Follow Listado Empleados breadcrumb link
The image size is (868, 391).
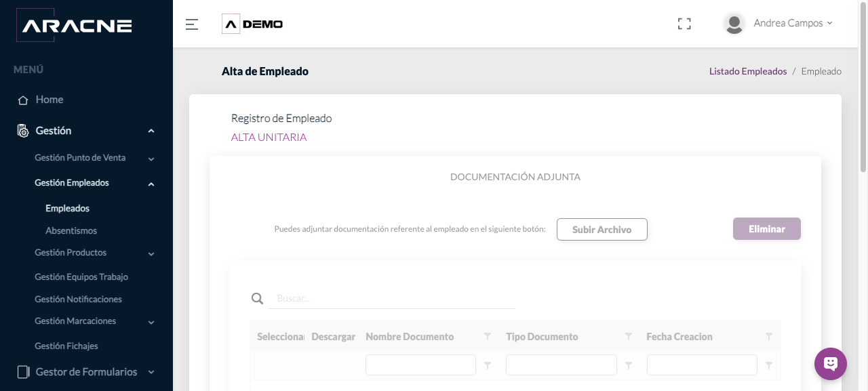click(748, 71)
